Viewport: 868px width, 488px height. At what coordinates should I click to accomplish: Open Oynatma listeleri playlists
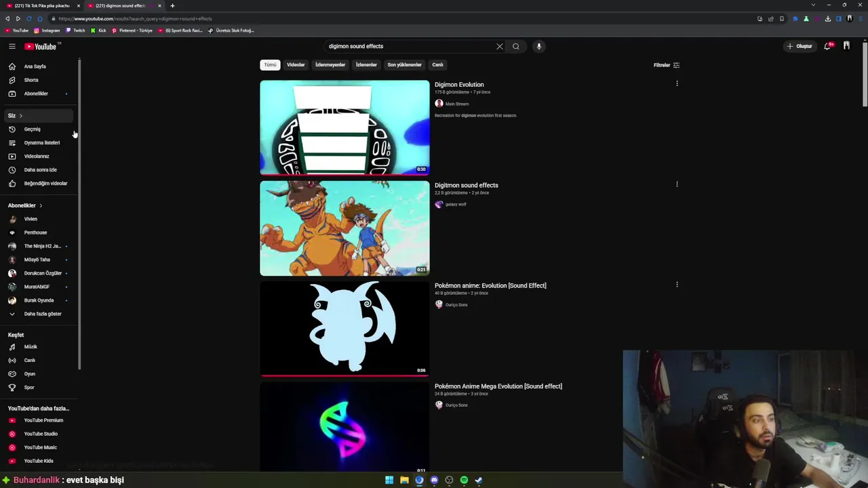[x=38, y=142]
